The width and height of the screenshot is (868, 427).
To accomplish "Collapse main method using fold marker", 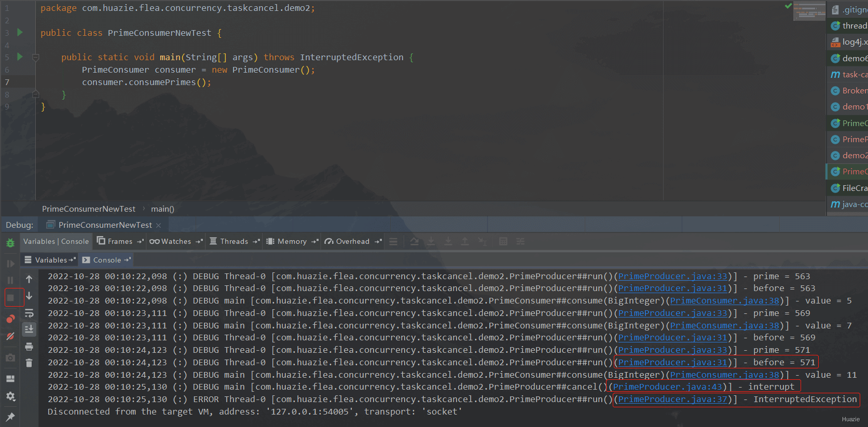I will [36, 58].
